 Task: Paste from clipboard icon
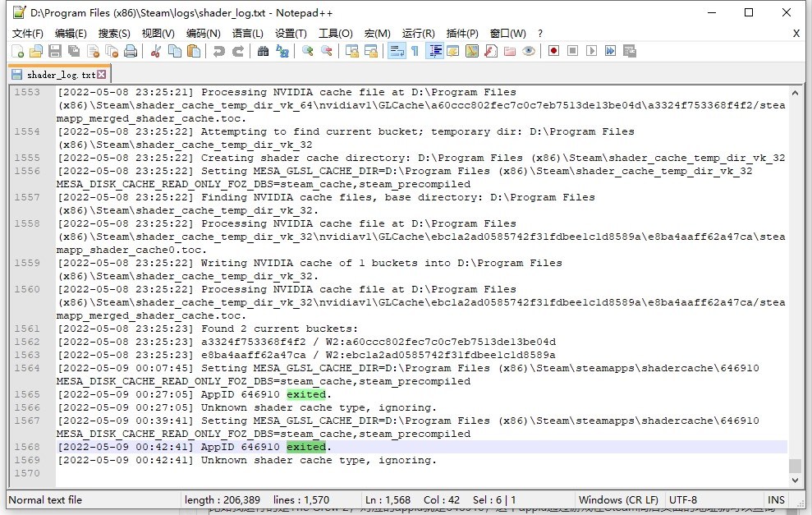click(194, 51)
